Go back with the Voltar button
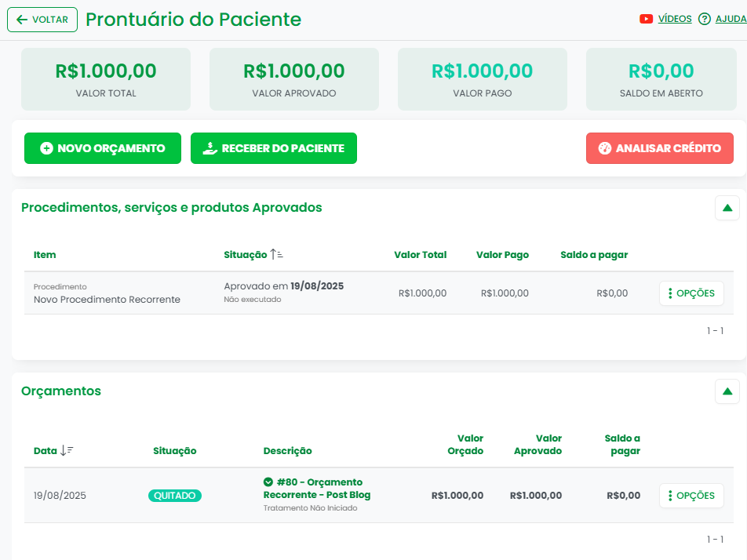 click(42, 20)
